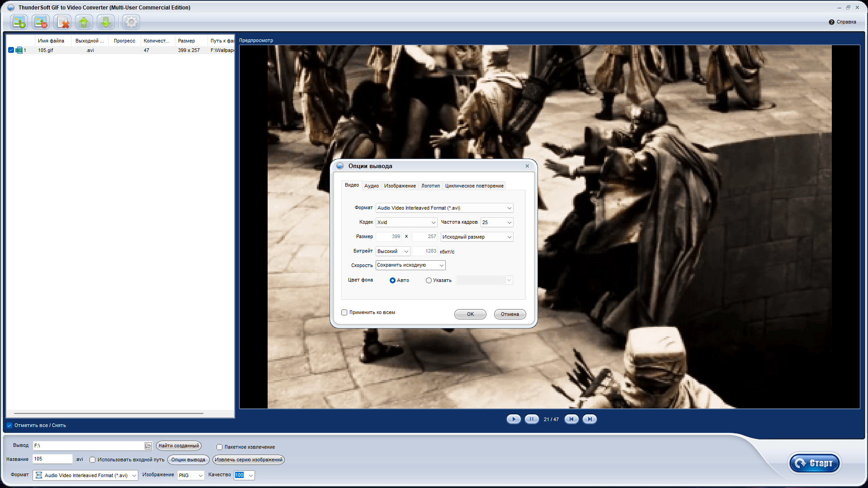
Task: Expand the Кодек Xvid dropdown
Action: point(406,222)
